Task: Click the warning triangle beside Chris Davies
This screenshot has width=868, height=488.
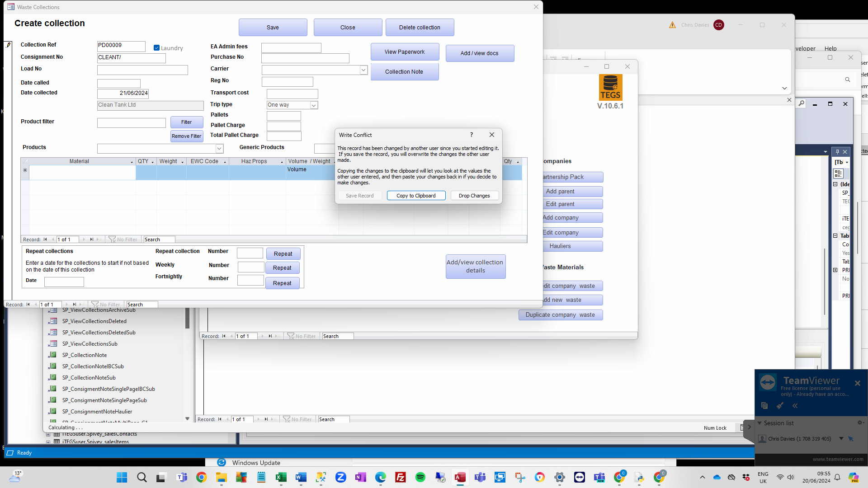Action: [672, 25]
